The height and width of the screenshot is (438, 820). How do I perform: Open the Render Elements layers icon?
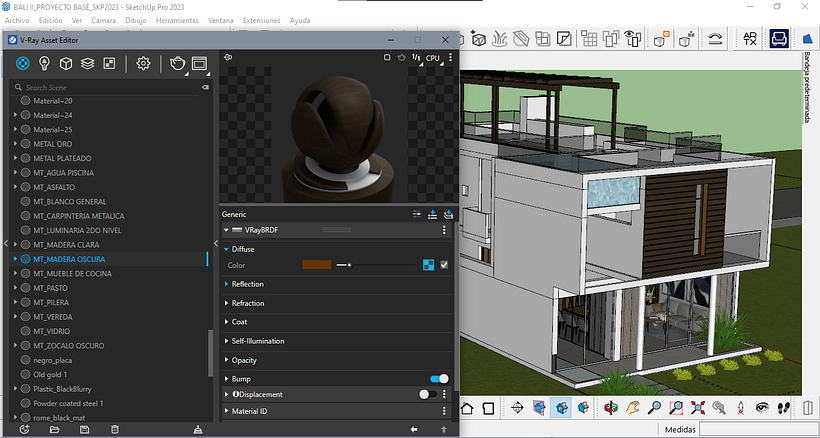(87, 63)
